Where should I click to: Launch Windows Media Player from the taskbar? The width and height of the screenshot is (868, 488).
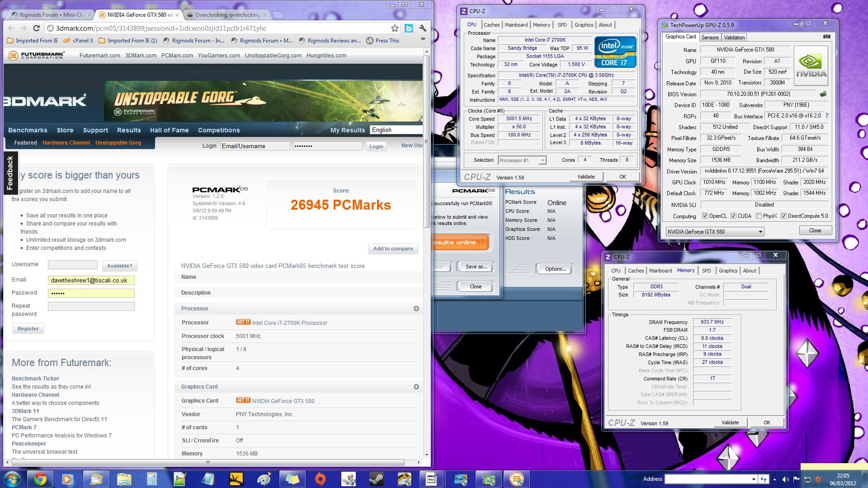tap(67, 479)
